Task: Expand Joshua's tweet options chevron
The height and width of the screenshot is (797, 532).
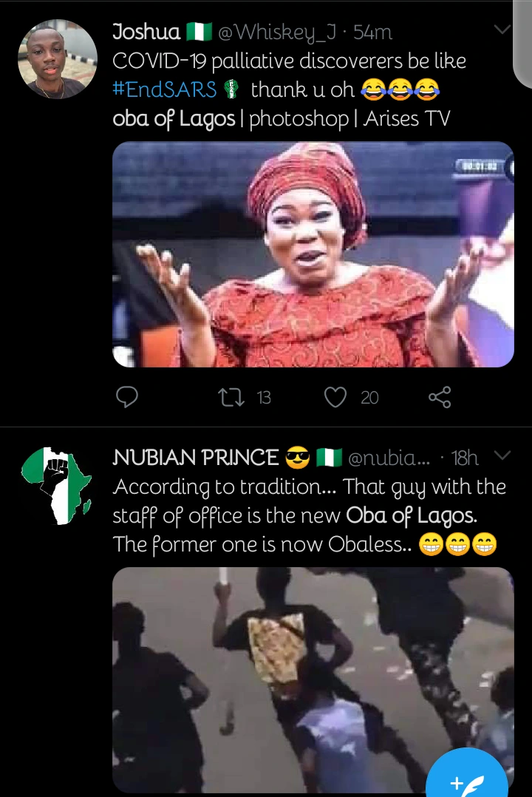Action: pyautogui.click(x=502, y=30)
